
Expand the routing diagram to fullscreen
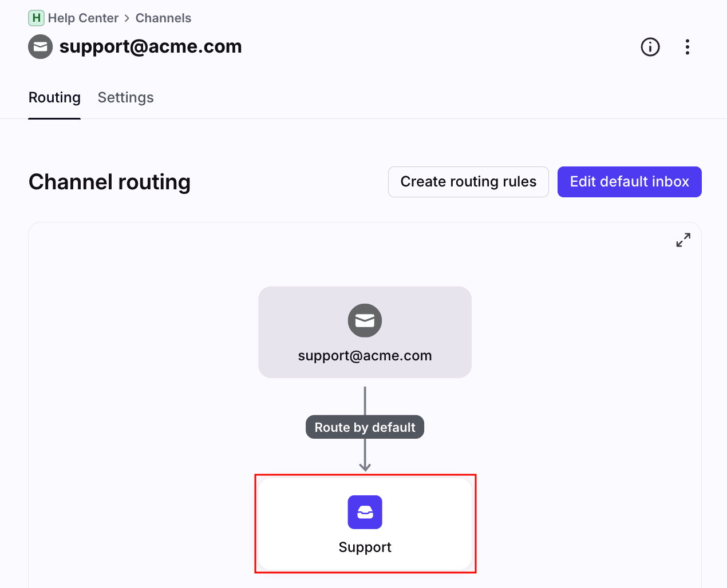[x=683, y=240]
